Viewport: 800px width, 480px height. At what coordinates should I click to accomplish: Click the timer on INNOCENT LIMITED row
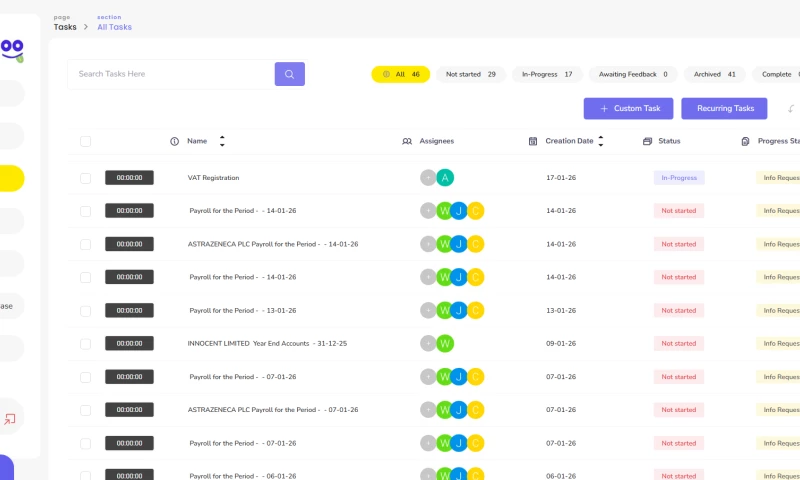pyautogui.click(x=129, y=343)
